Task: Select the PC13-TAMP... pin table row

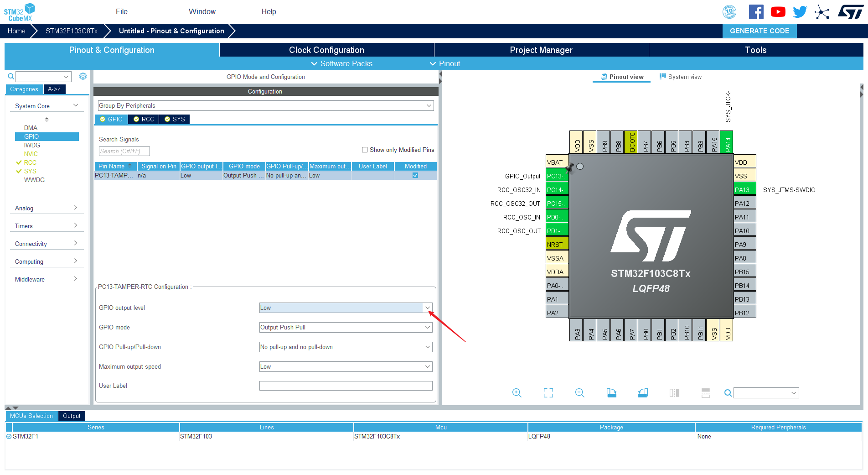Action: tap(266, 176)
